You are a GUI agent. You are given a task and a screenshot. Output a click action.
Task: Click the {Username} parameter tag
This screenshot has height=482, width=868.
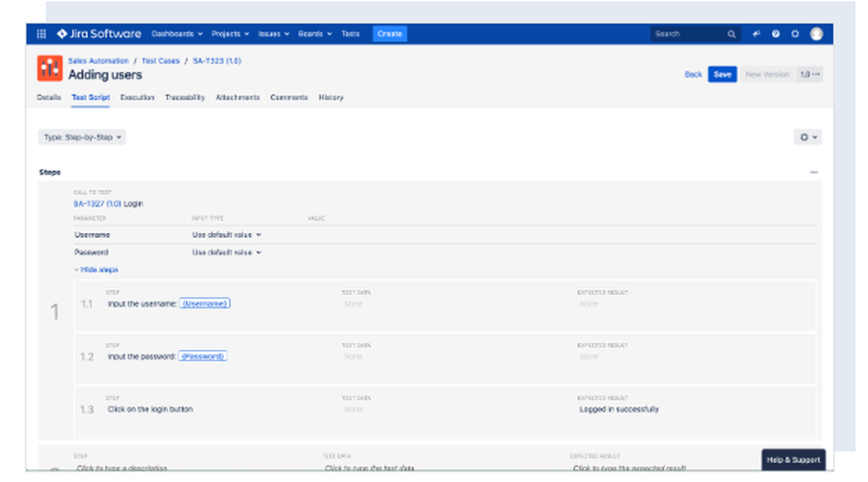(205, 304)
